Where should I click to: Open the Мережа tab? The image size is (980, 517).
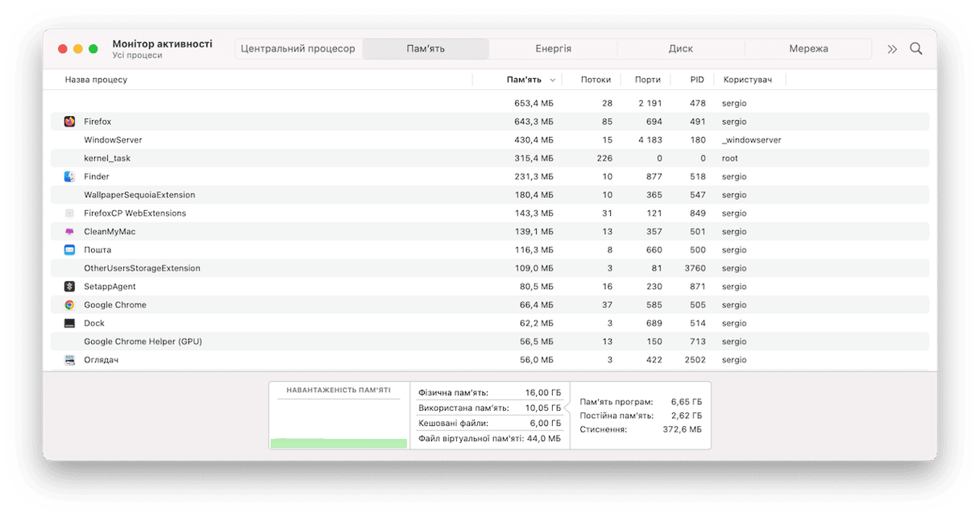[808, 48]
